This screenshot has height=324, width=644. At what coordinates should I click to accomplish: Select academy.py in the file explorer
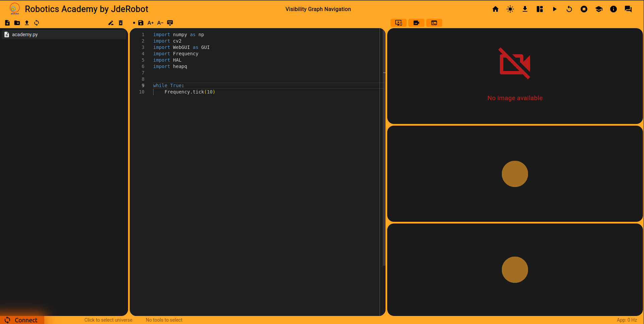tap(25, 35)
